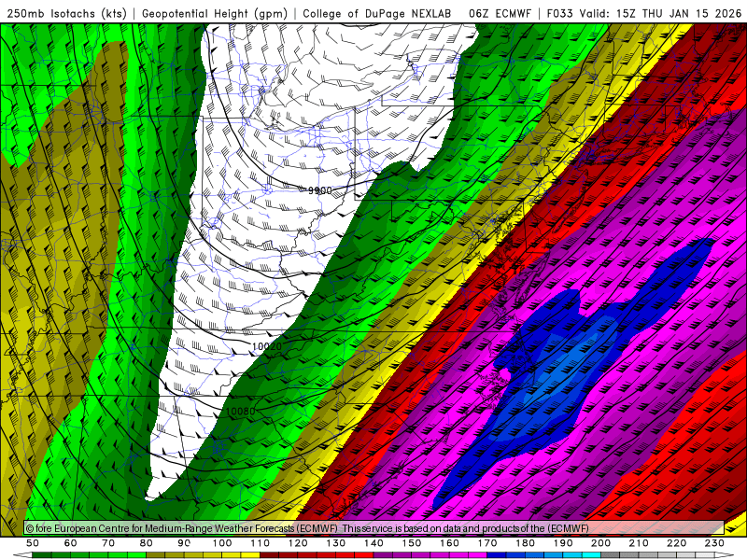The width and height of the screenshot is (747, 560).
Task: Click the 180 value on the color scale
Action: click(x=525, y=543)
